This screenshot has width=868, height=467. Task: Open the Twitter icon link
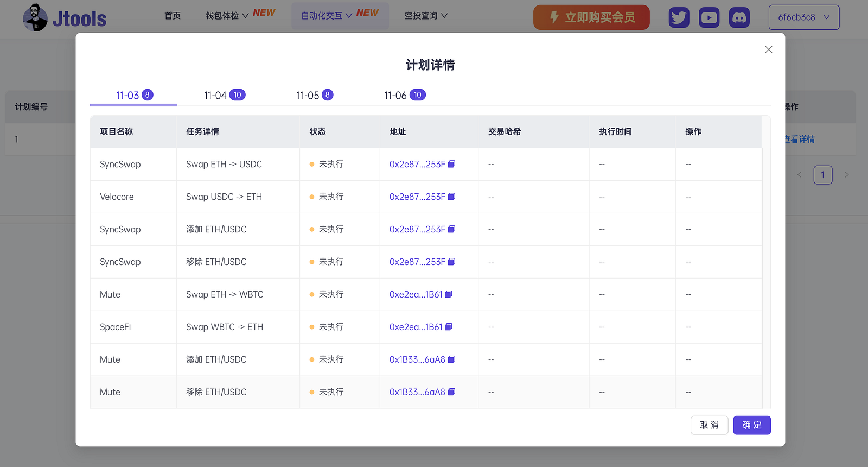click(679, 17)
